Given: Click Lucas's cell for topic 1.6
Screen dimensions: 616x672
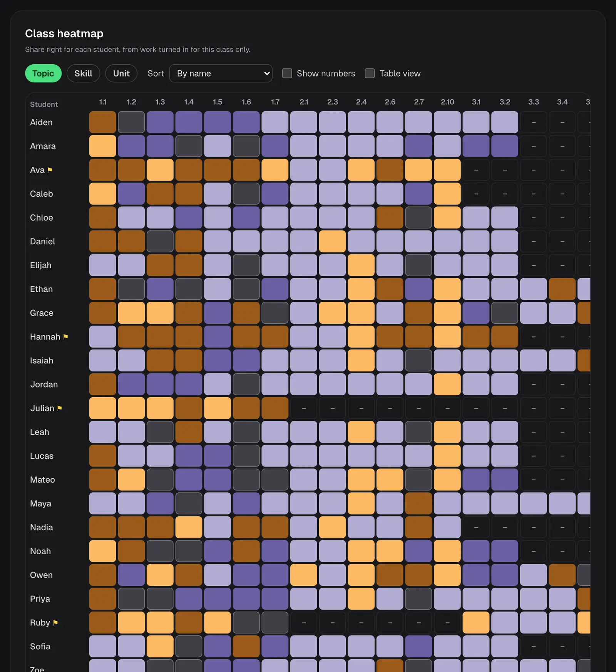Looking at the screenshot, I should (246, 456).
